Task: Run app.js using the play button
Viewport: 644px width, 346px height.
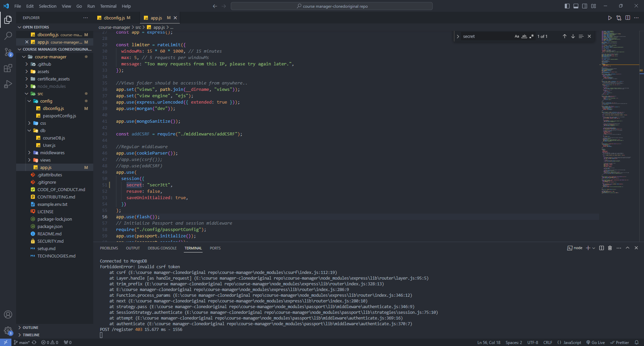Action: [610, 18]
